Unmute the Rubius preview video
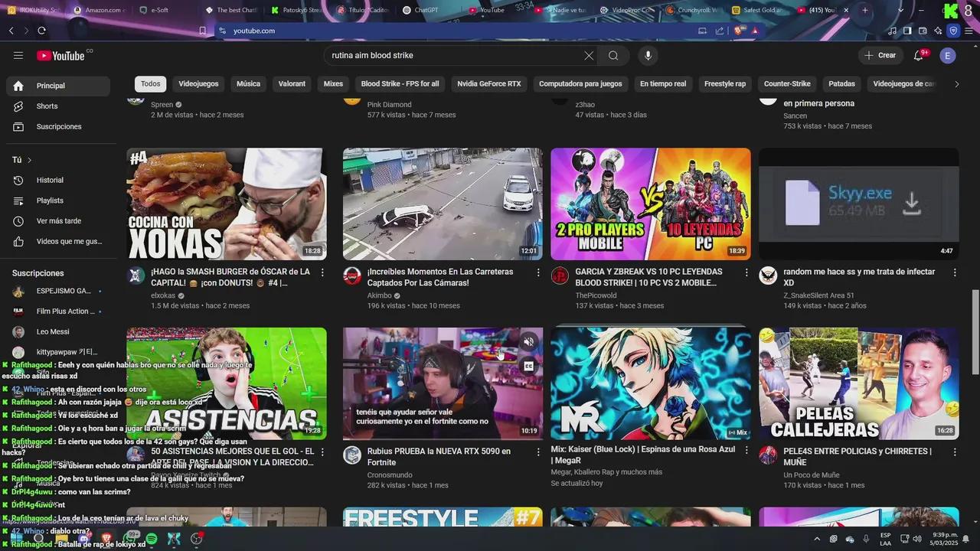This screenshot has height=551, width=980. 528,342
